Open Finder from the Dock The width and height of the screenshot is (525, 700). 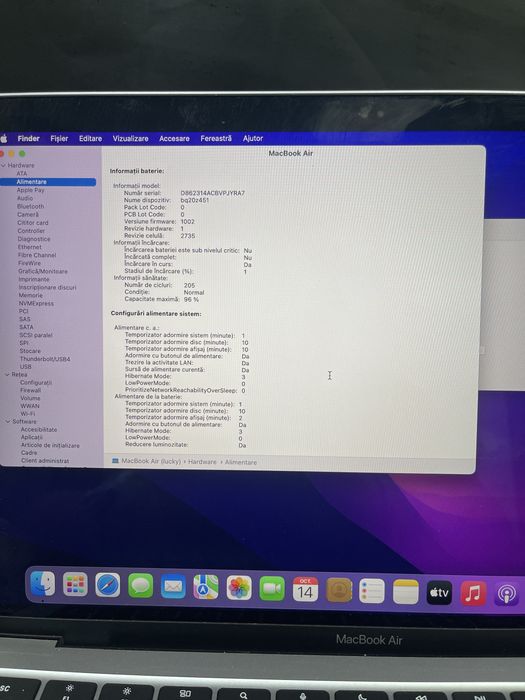(42, 583)
